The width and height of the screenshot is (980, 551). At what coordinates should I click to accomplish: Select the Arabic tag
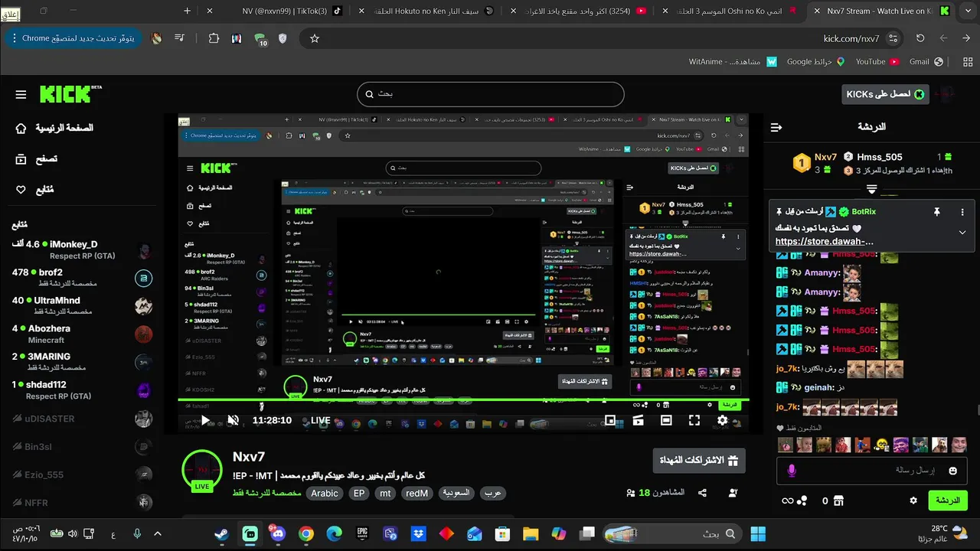(325, 494)
